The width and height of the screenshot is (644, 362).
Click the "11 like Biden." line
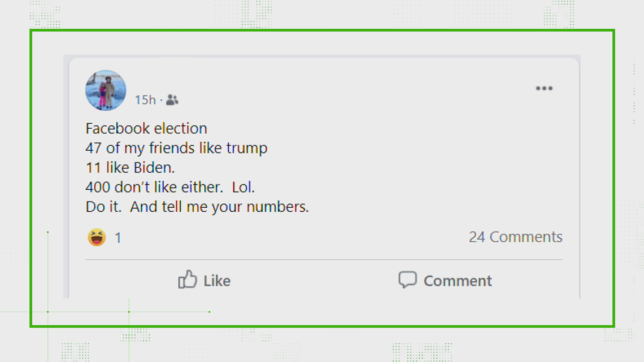point(130,168)
